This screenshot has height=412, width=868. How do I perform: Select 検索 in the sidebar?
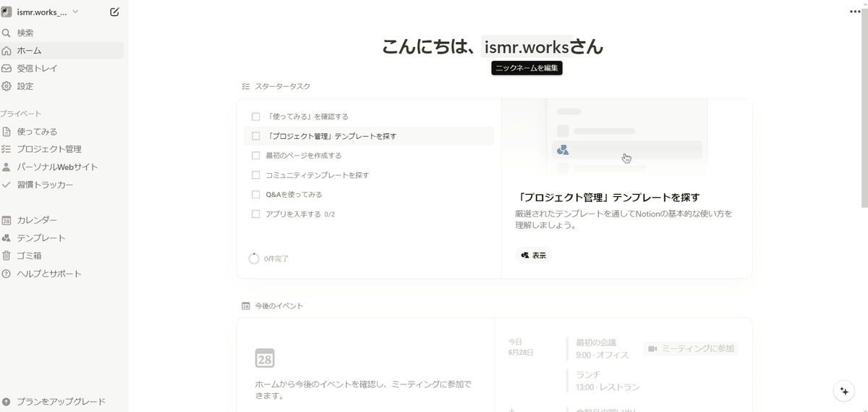[62, 33]
